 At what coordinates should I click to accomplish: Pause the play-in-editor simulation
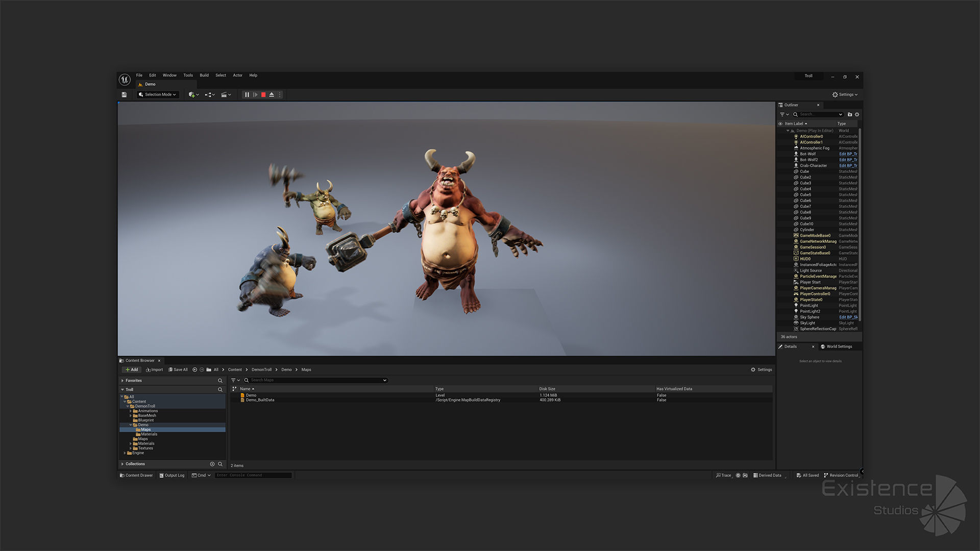(x=247, y=95)
